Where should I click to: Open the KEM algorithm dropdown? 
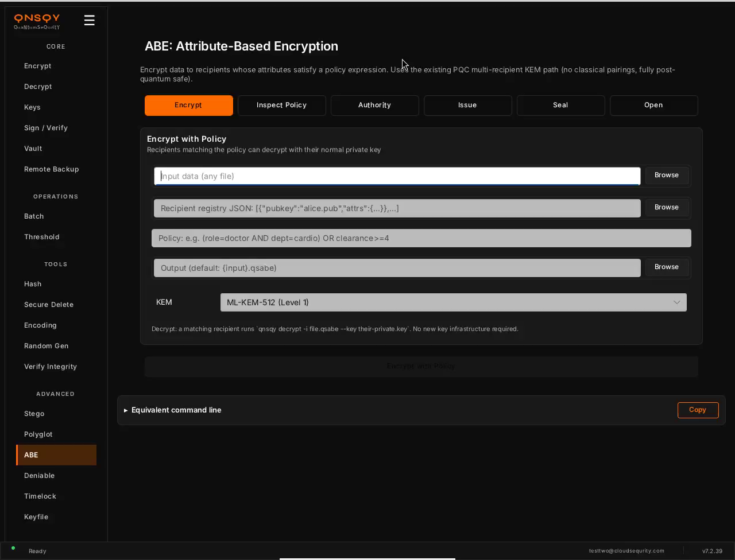coord(453,302)
